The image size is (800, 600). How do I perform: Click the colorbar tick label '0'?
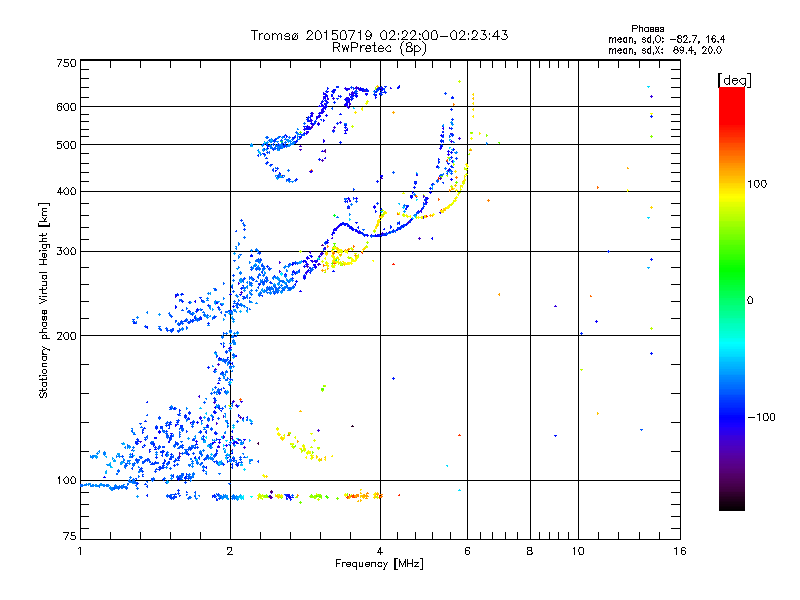click(750, 301)
